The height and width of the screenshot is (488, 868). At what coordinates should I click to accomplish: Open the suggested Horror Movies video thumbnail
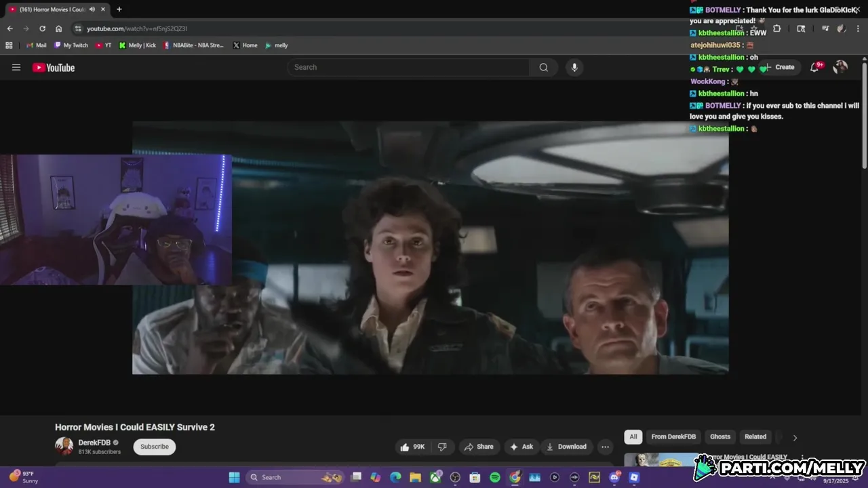661,460
